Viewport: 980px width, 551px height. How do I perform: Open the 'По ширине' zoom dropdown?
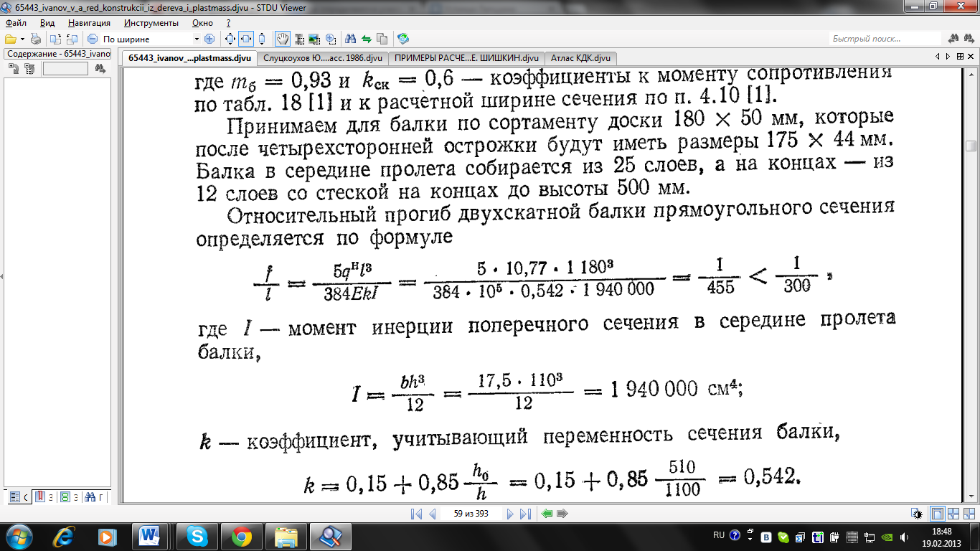197,39
